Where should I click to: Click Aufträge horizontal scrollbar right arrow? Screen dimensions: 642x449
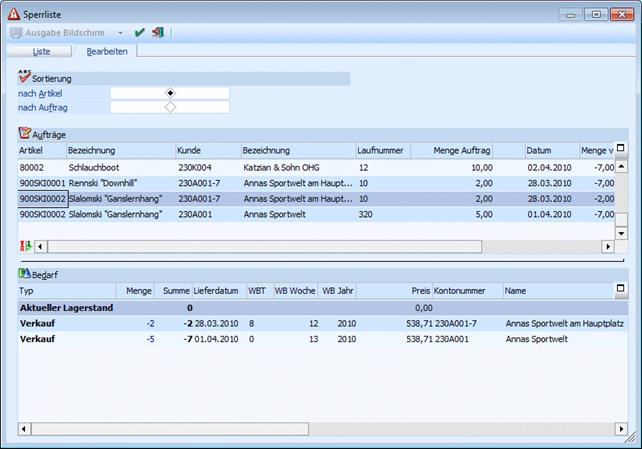[607, 246]
